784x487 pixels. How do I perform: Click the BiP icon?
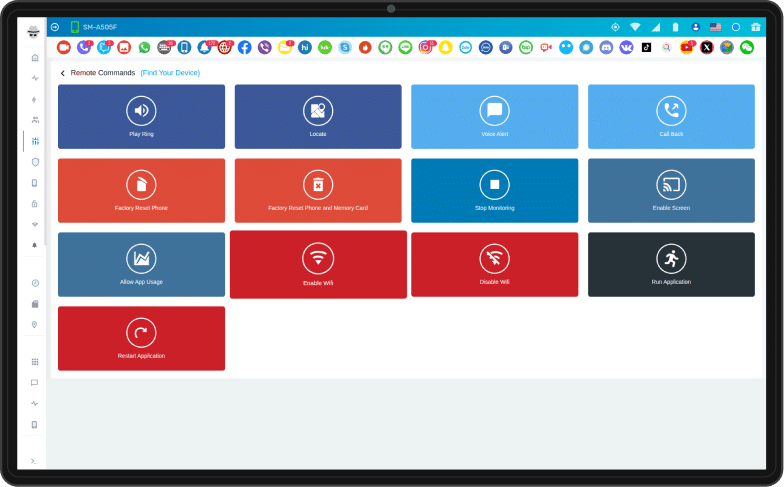point(526,48)
